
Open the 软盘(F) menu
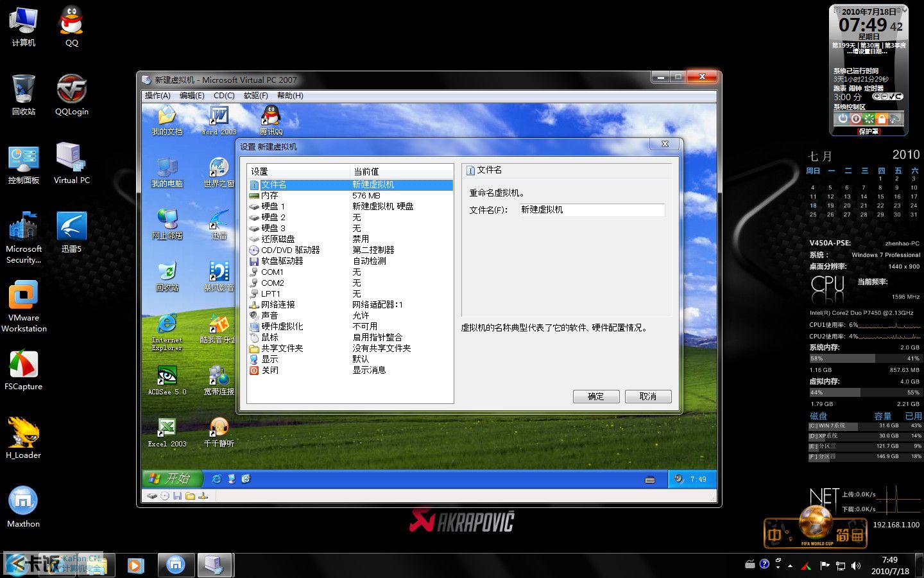pyautogui.click(x=256, y=96)
